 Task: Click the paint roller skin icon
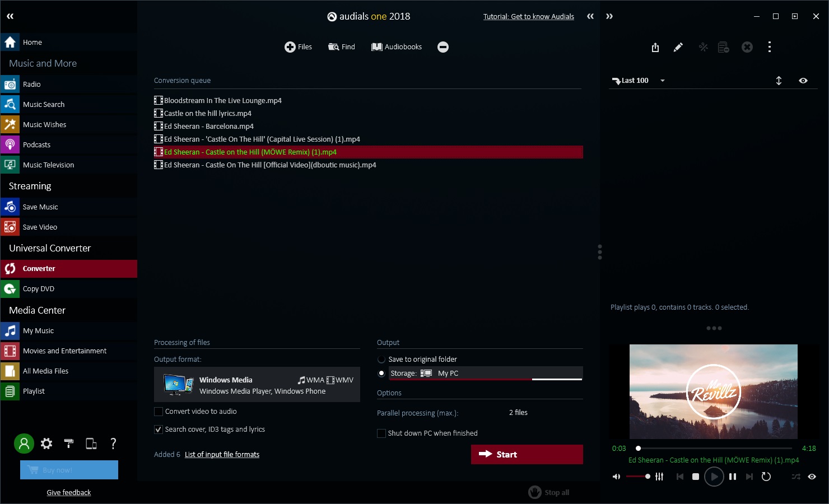coord(69,444)
